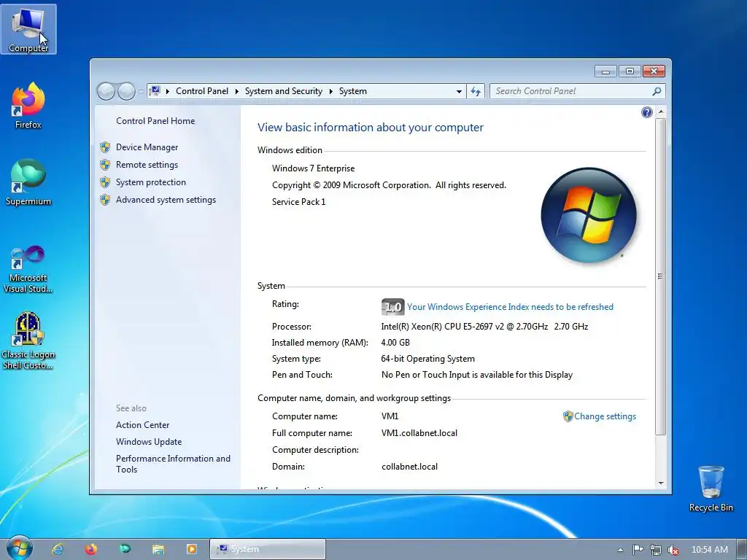Select the Recycle Bin desktop icon

711,489
